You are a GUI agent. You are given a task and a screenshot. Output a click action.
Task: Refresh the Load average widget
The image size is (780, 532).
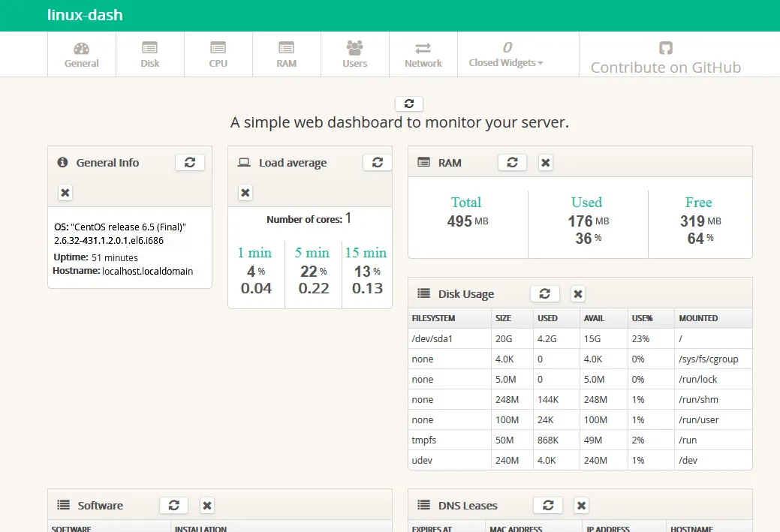click(377, 162)
